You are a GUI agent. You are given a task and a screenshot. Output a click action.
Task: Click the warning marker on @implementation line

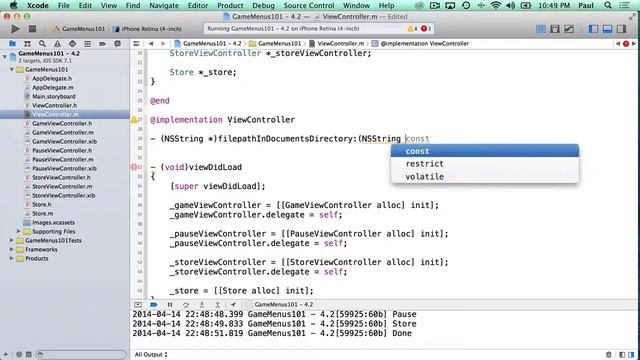point(134,120)
